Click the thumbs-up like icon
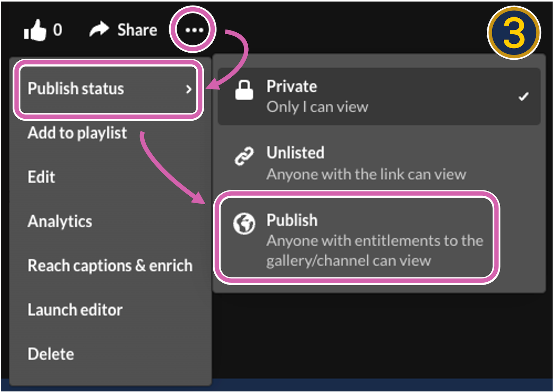 click(35, 30)
